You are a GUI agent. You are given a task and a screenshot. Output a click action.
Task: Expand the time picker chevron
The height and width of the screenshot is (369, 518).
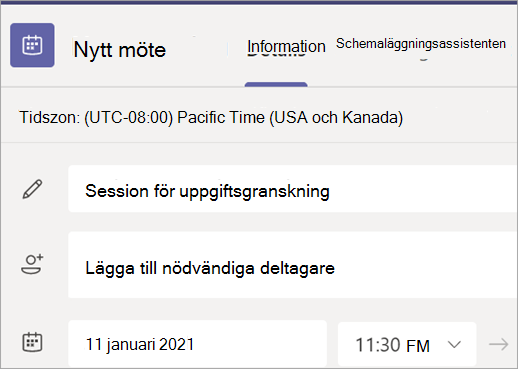454,344
